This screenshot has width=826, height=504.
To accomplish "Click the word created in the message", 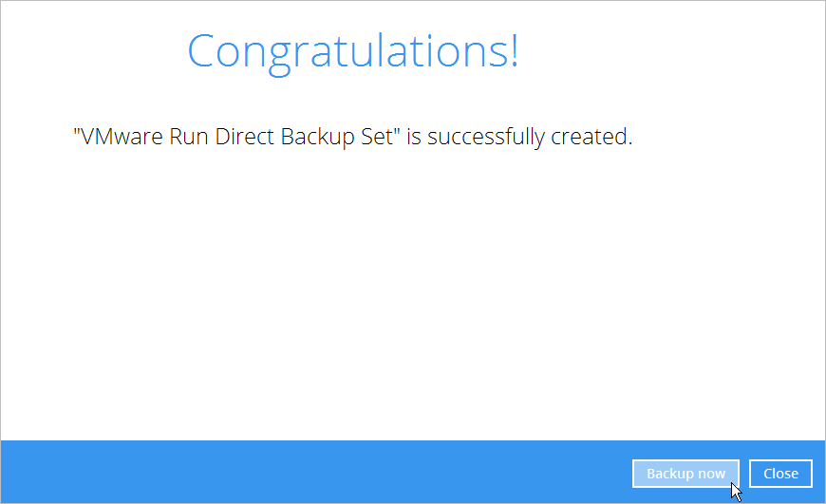I will (589, 137).
